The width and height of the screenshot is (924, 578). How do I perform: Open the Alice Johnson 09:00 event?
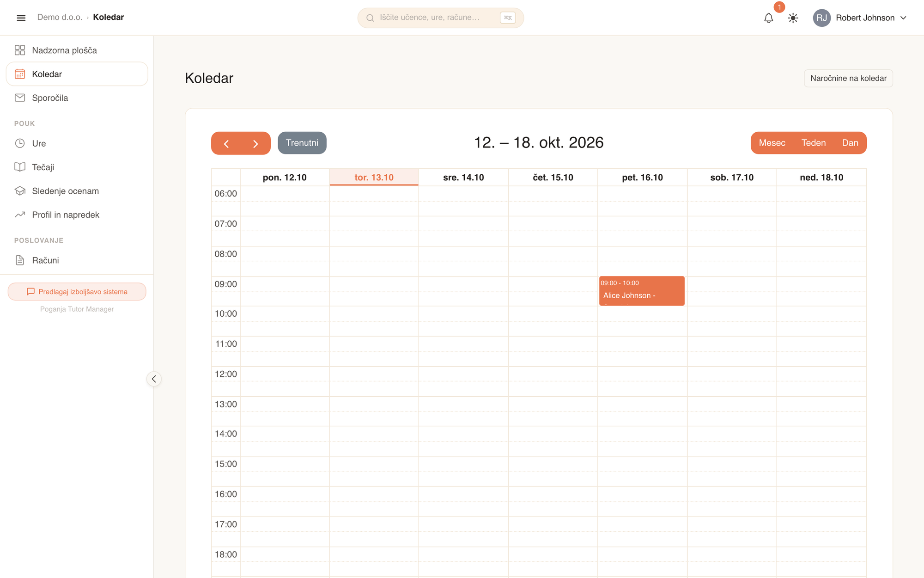642,291
